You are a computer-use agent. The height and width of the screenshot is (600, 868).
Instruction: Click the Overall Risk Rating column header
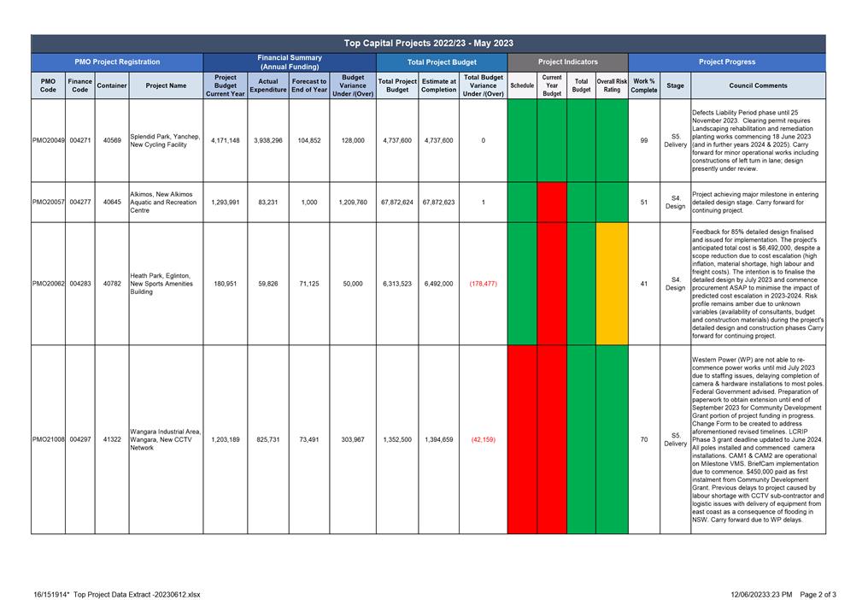[x=612, y=85]
